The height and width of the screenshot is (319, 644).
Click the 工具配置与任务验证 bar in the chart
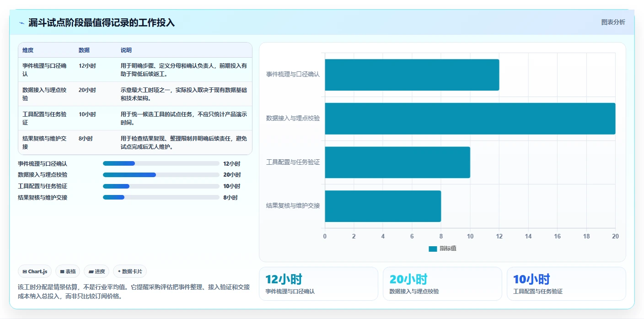(397, 162)
